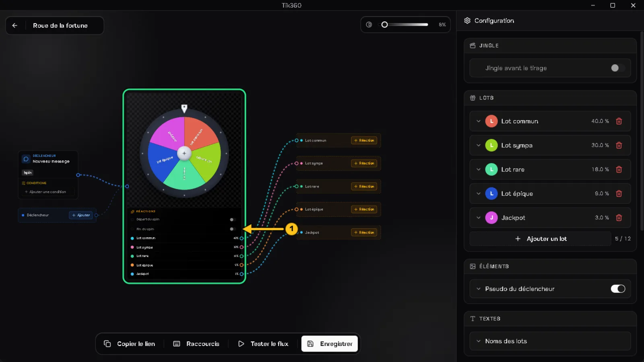644x362 pixels.
Task: Click the Nouveau message trigger icon
Action: click(26, 159)
